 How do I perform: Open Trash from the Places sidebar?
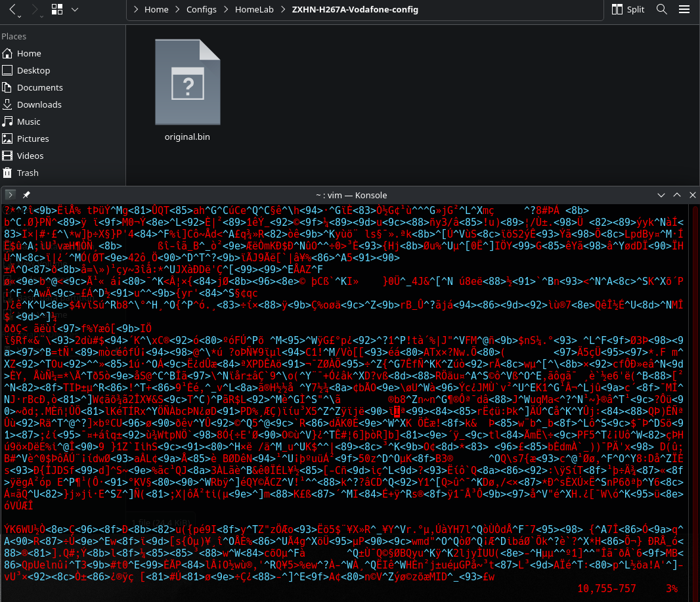click(x=28, y=173)
